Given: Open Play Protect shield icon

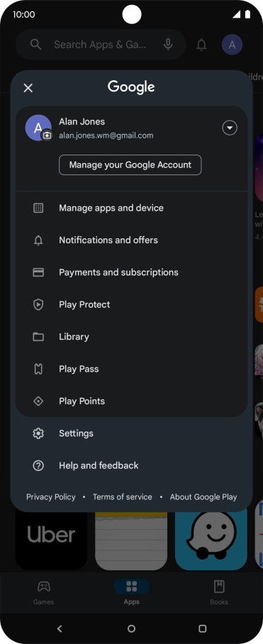Looking at the screenshot, I should tap(38, 304).
